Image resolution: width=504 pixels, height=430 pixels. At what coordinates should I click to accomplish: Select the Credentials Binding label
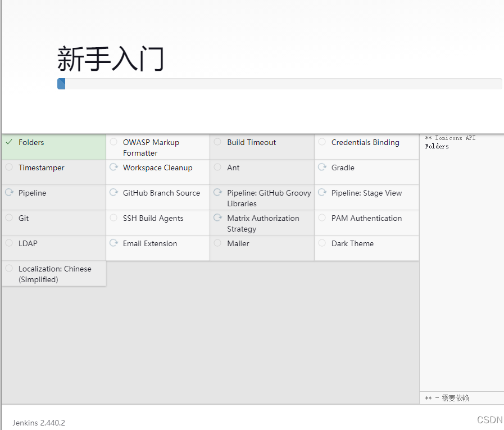365,142
